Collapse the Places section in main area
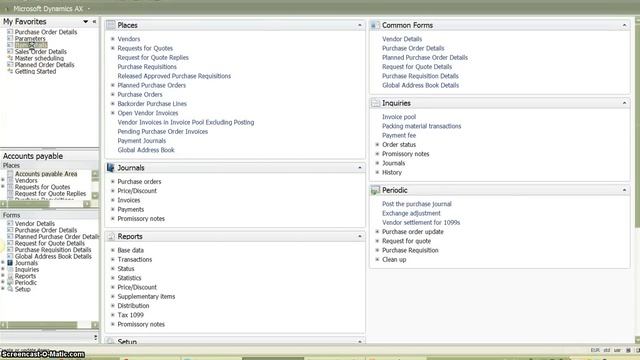The height and width of the screenshot is (360, 640). click(360, 25)
